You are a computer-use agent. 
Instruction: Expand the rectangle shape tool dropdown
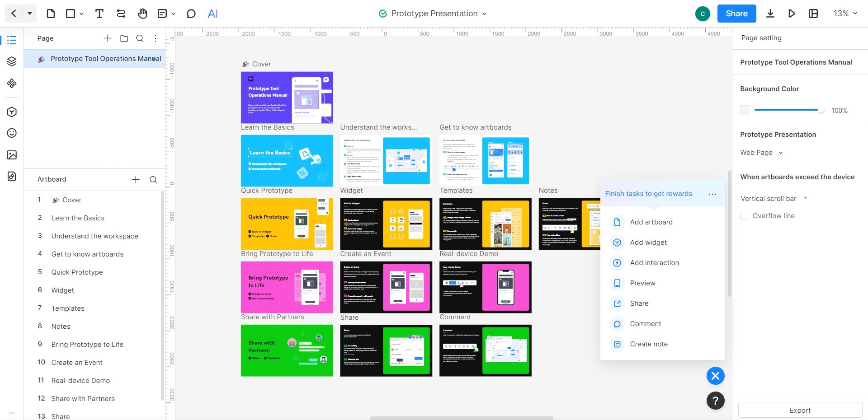pyautogui.click(x=81, y=14)
